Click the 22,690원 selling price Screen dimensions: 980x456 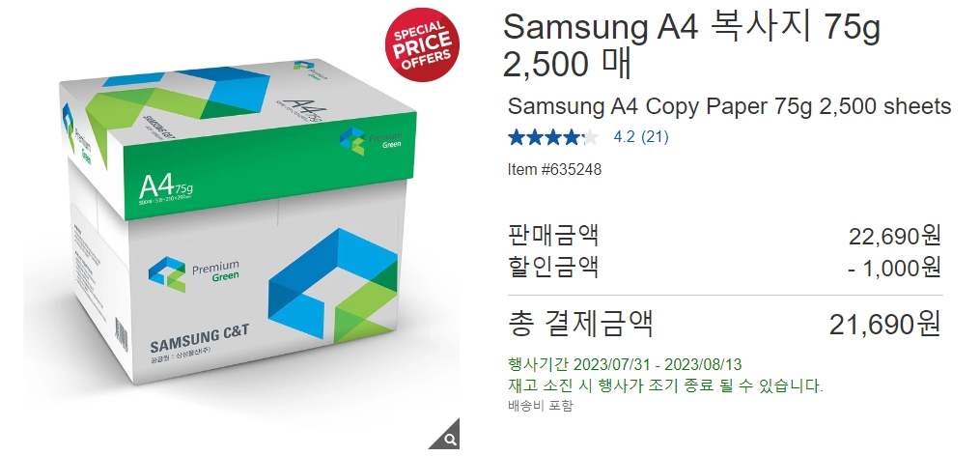(894, 237)
